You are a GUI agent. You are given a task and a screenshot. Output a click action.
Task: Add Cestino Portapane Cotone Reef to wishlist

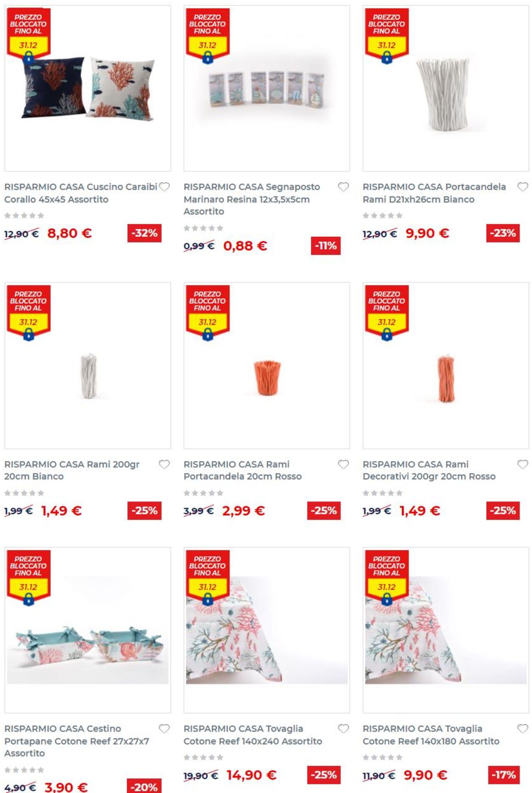coord(164,729)
